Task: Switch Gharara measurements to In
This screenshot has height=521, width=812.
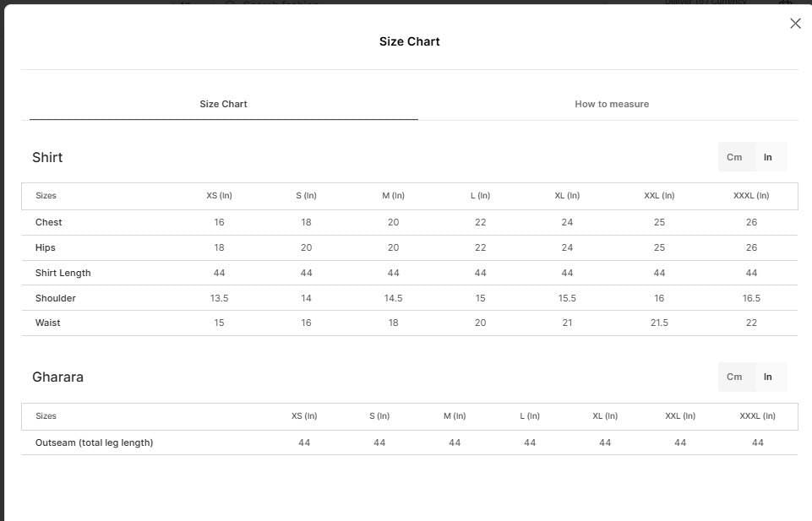Action: click(768, 377)
